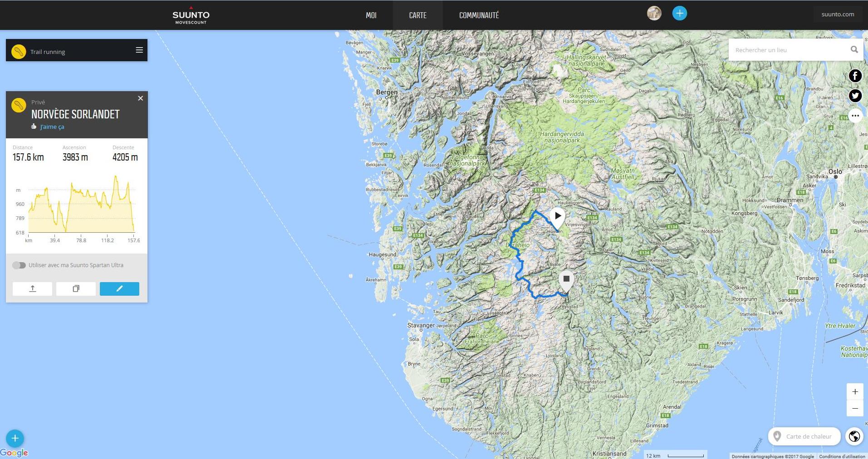Click the export route upload icon
Image resolution: width=868 pixels, height=459 pixels.
tap(32, 289)
